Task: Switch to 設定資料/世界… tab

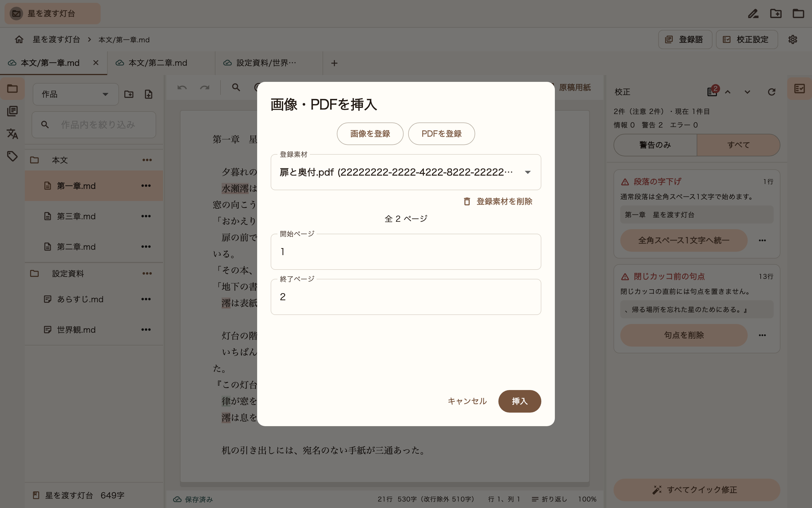Action: click(269, 63)
